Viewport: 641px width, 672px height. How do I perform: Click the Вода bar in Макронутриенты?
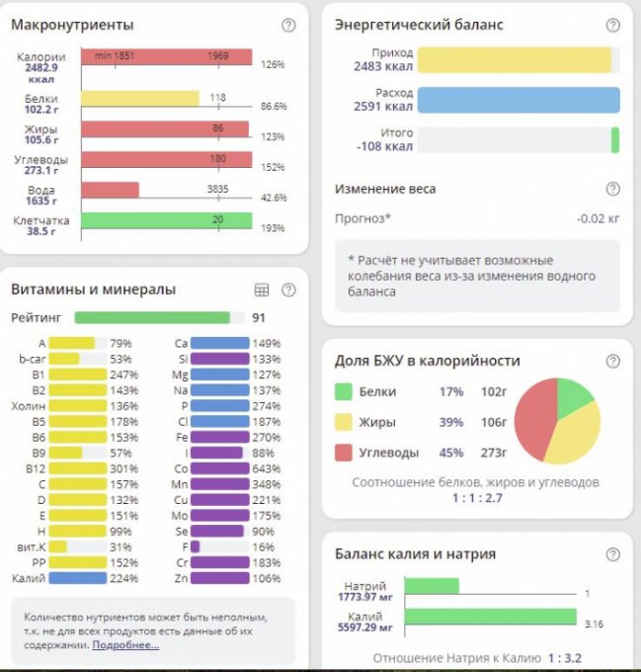(110, 190)
